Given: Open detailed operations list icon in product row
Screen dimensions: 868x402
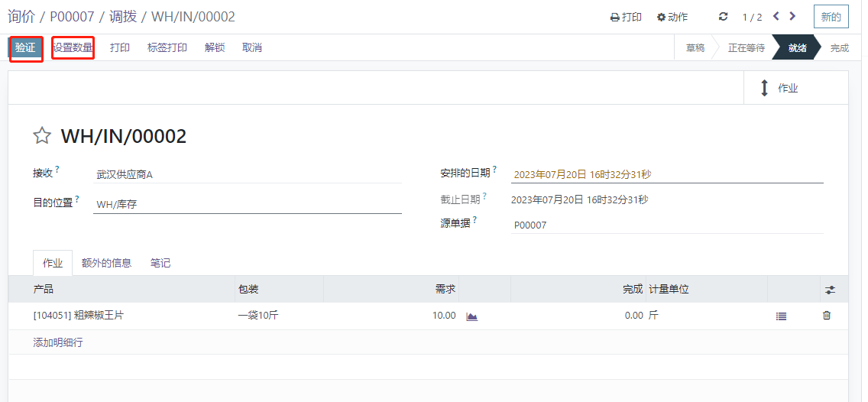Looking at the screenshot, I should pyautogui.click(x=781, y=316).
